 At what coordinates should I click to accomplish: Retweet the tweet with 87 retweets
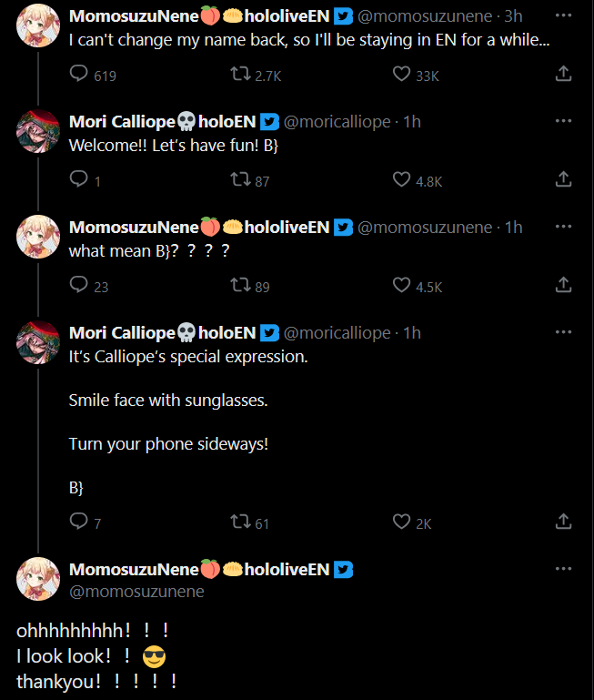point(241,180)
